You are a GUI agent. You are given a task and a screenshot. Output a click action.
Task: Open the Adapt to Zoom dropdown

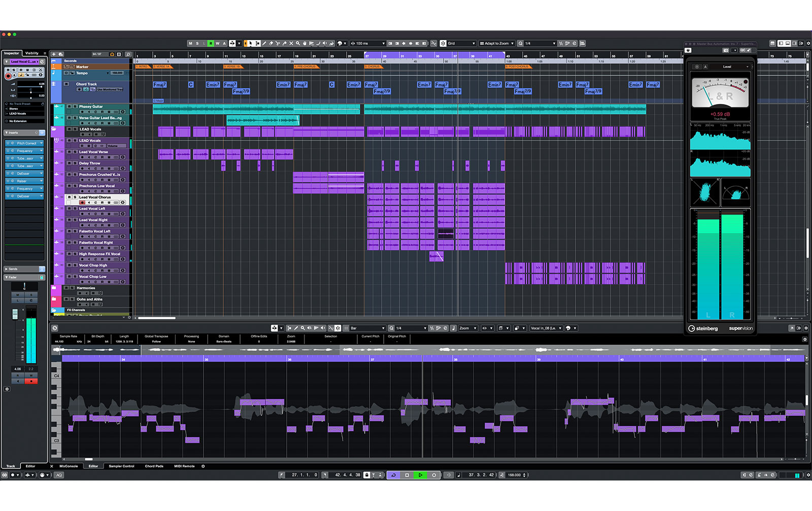click(x=497, y=43)
